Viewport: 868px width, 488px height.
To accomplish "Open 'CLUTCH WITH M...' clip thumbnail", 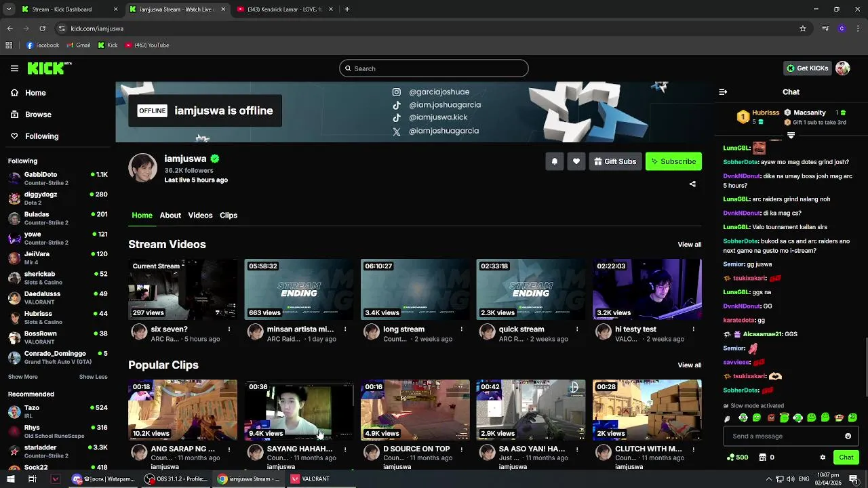I will click(647, 409).
